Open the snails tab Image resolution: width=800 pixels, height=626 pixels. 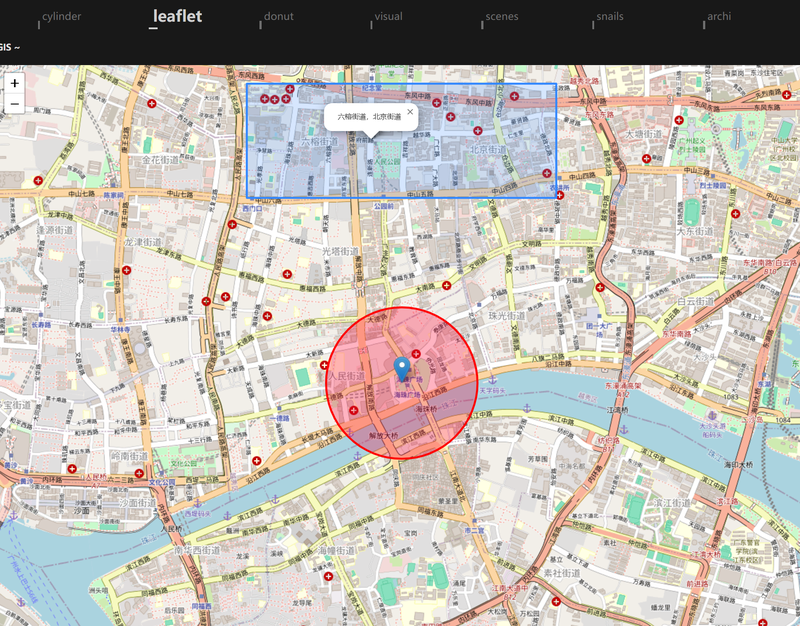coord(610,16)
